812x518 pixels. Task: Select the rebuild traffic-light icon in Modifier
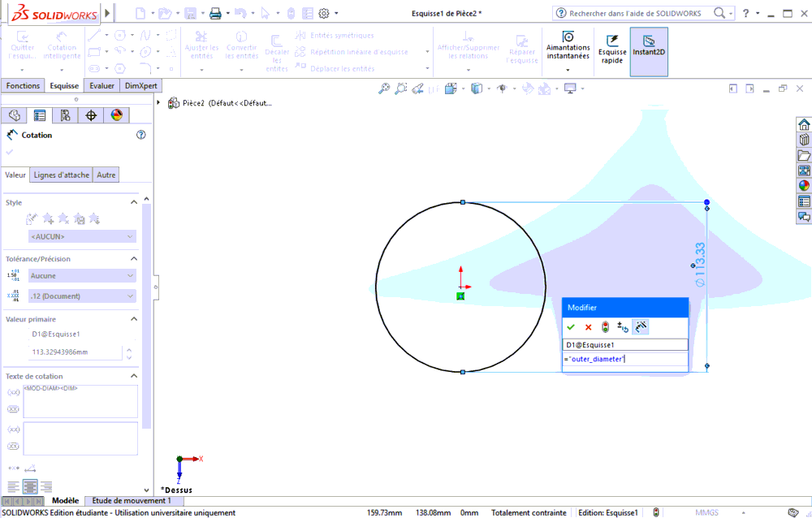click(x=605, y=326)
